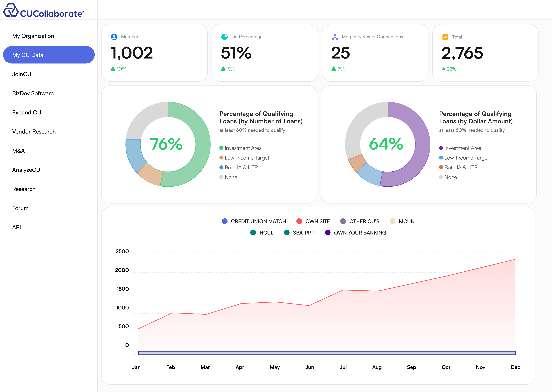
Task: Go to the AnalyzeCU page
Action: coord(26,170)
